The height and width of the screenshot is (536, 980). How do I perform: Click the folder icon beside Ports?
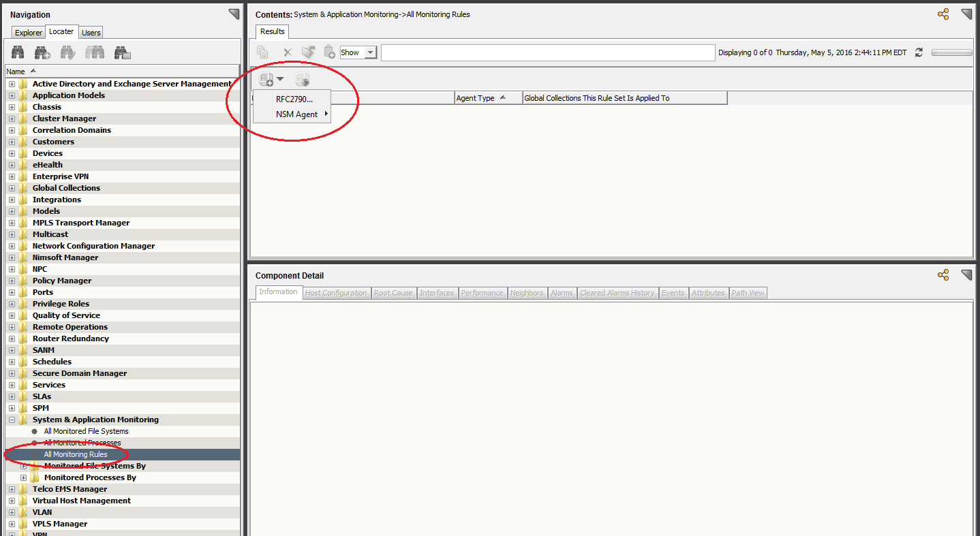tap(23, 292)
